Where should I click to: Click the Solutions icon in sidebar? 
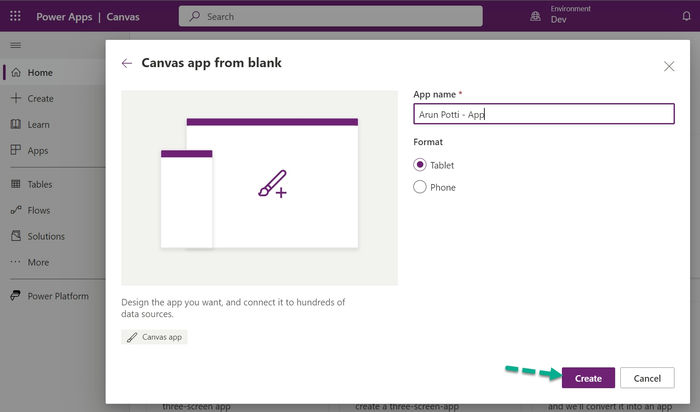pos(16,235)
